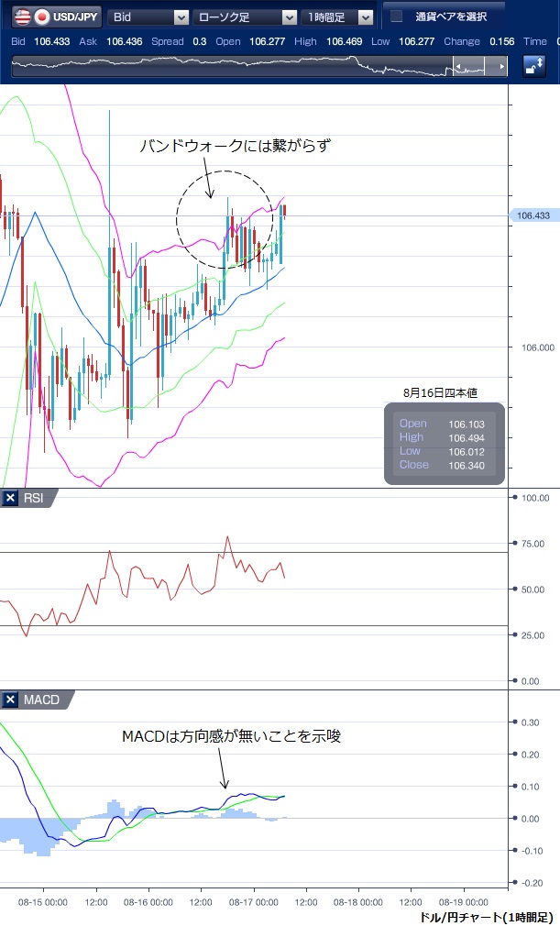Enable the 通貨ペアを選択 checkbox
Screen dimensions: 560x926
396,17
